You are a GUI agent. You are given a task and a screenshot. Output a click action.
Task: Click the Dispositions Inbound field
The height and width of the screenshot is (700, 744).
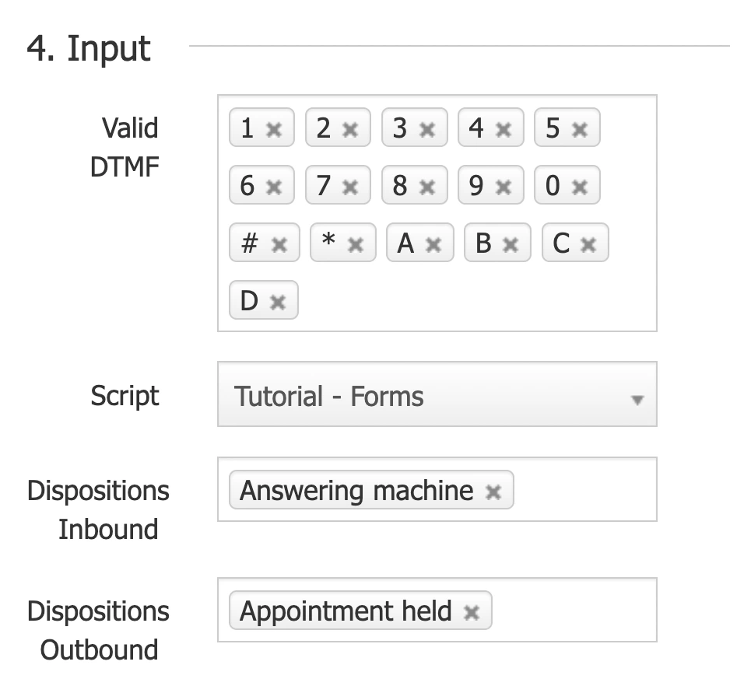coord(584,490)
